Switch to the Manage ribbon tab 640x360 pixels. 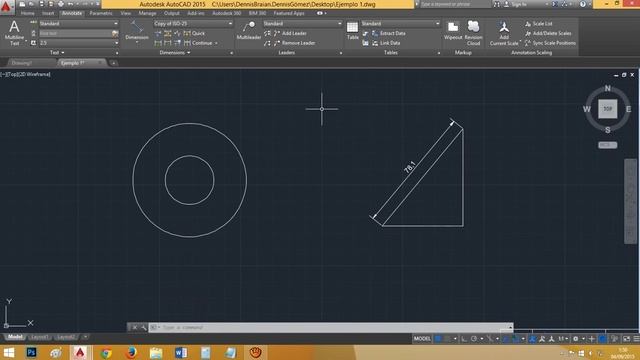(147, 13)
